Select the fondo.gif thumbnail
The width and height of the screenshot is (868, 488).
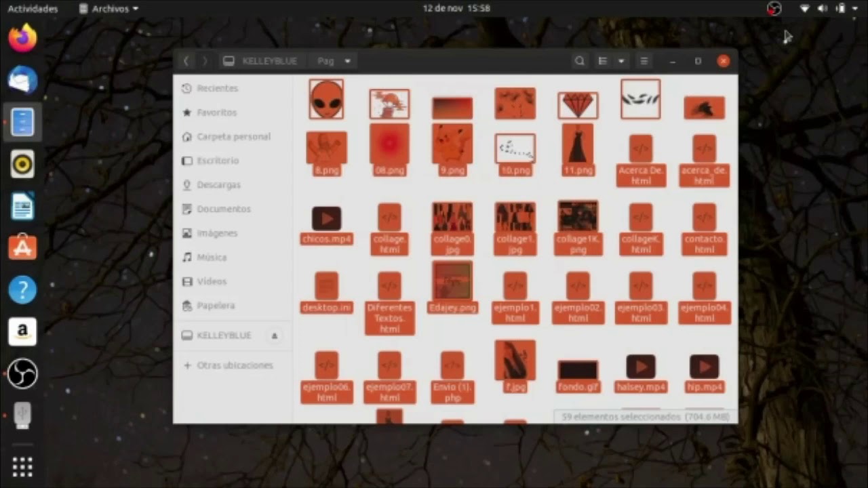[578, 370]
